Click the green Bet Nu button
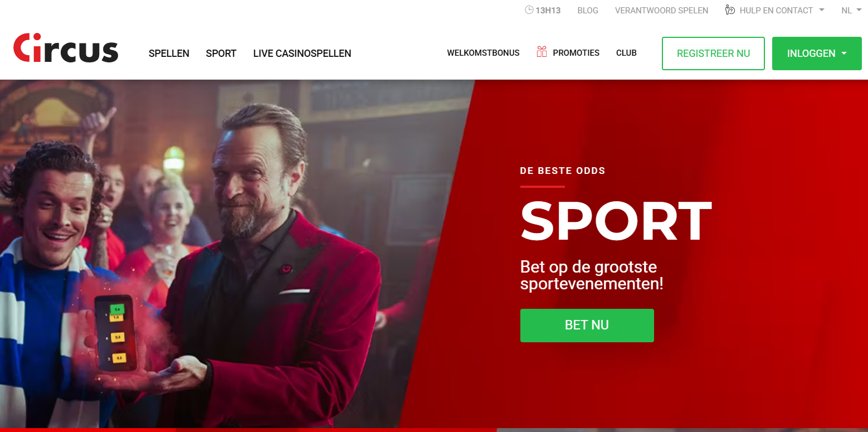 pos(587,325)
